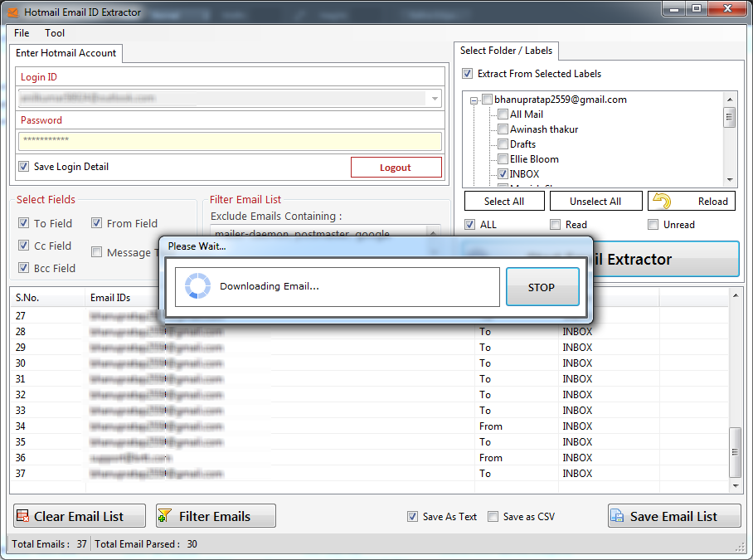Toggle Extract From Selected Labels checkbox
The width and height of the screenshot is (753, 560).
pyautogui.click(x=467, y=74)
